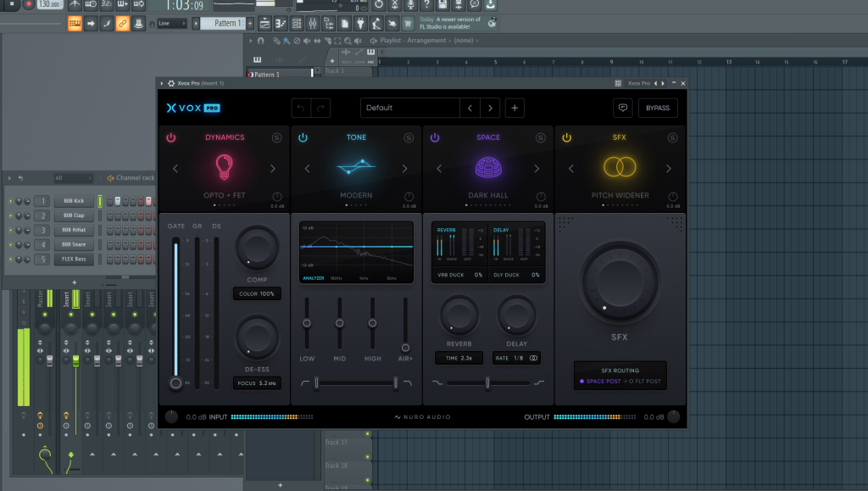Click the playlist magnet snap icon
868x491 pixels.
pos(261,41)
